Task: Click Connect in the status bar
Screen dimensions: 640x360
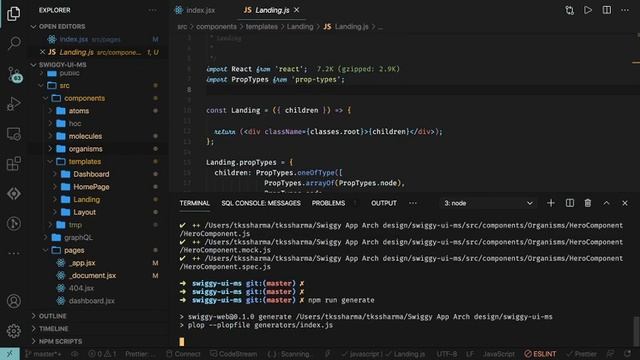Action: 183,354
